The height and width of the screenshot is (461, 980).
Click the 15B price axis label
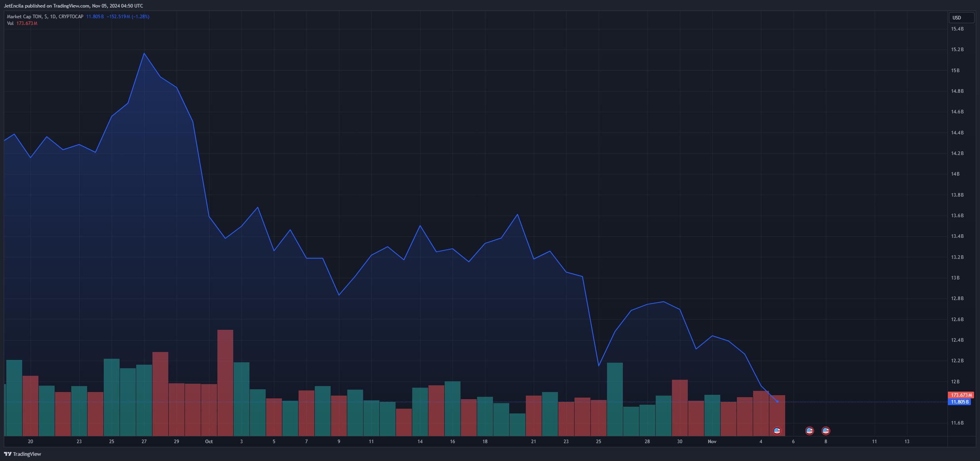[x=955, y=71]
